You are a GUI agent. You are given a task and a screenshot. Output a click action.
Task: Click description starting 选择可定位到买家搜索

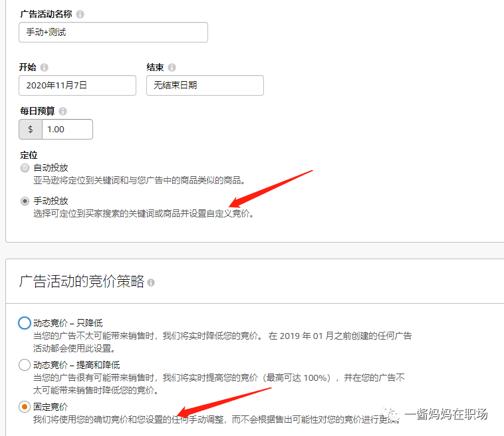coord(144,213)
